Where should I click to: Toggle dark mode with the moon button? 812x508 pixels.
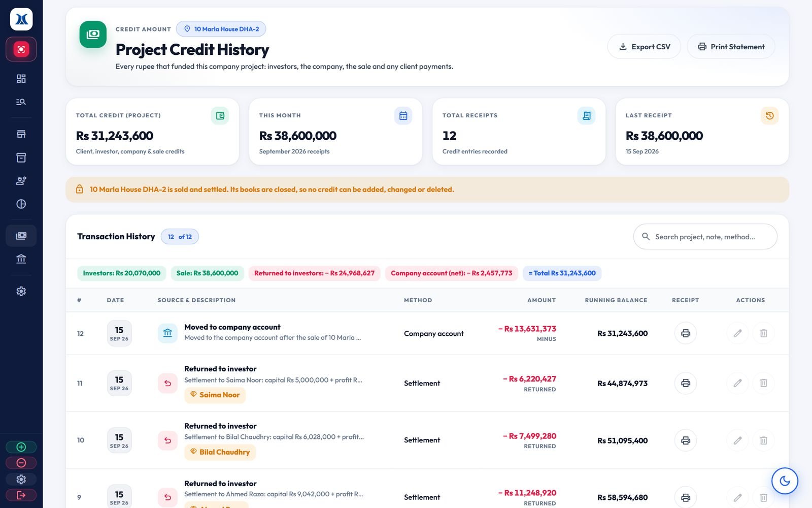785,481
